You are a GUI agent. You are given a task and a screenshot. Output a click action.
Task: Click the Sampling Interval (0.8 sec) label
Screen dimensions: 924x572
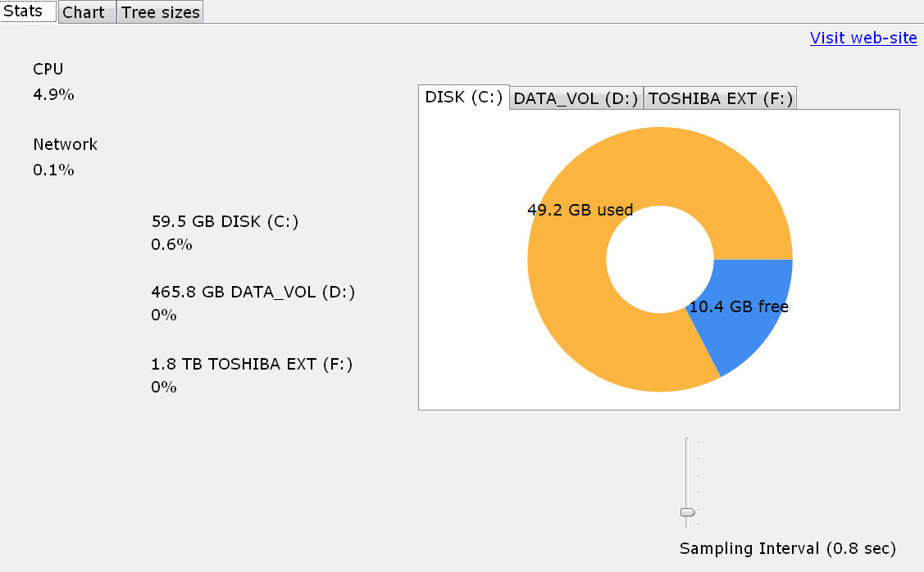pyautogui.click(x=787, y=548)
